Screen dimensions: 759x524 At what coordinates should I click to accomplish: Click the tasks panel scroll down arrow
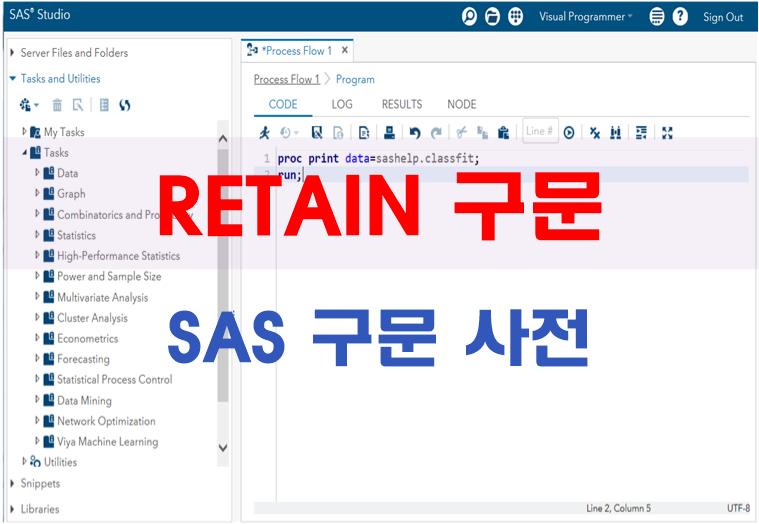pyautogui.click(x=223, y=448)
